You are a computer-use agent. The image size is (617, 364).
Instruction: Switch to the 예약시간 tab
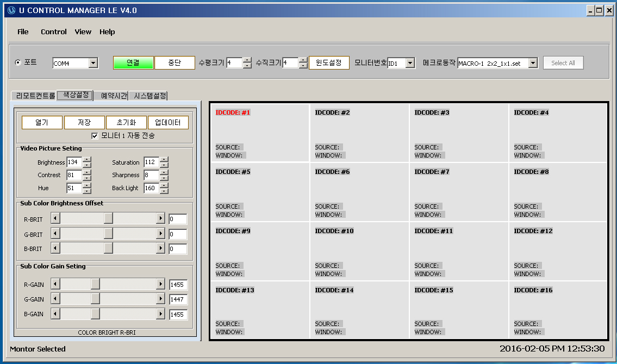click(113, 96)
